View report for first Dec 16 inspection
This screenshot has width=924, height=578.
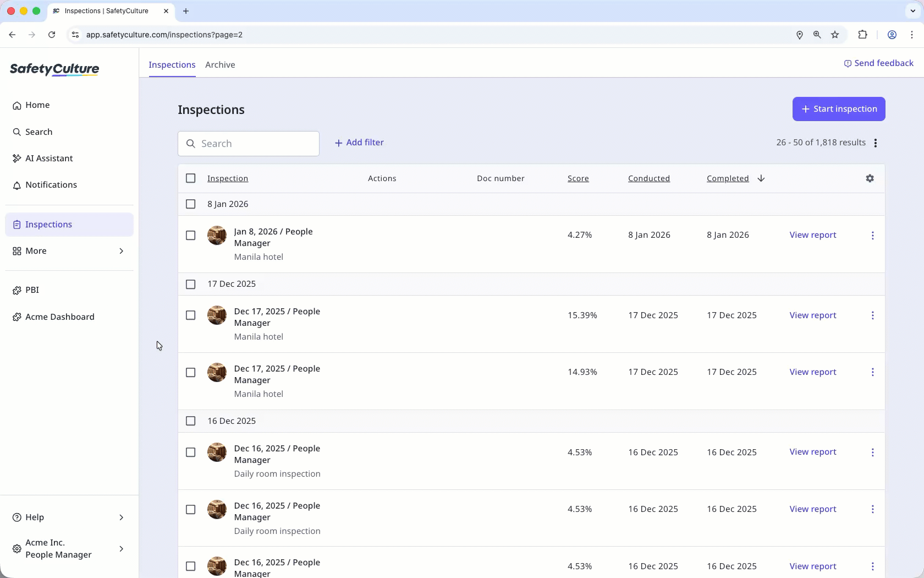click(x=813, y=452)
